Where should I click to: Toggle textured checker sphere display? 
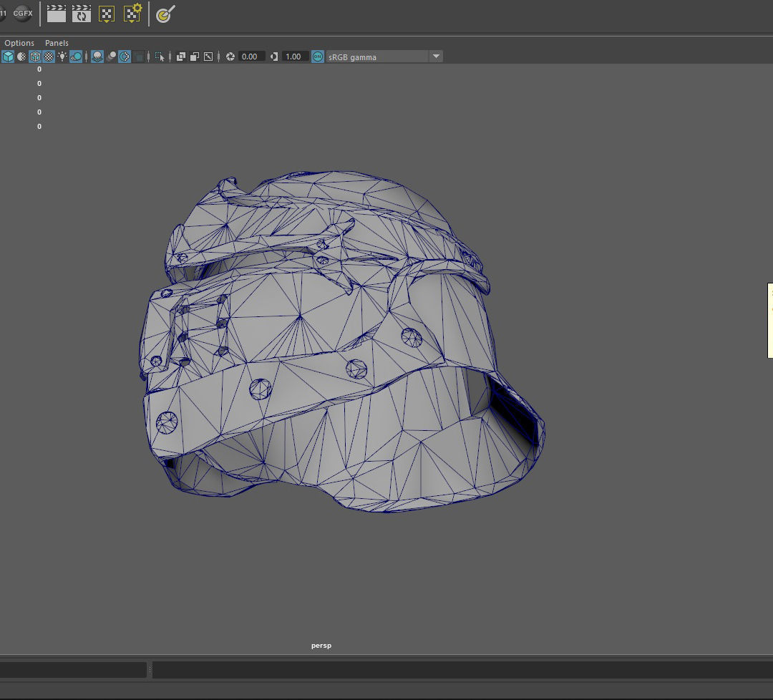[49, 57]
